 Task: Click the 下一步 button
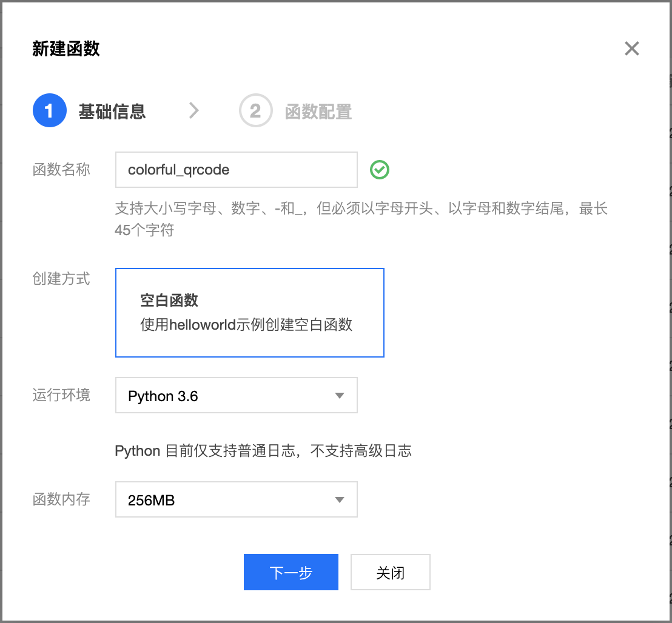click(291, 571)
